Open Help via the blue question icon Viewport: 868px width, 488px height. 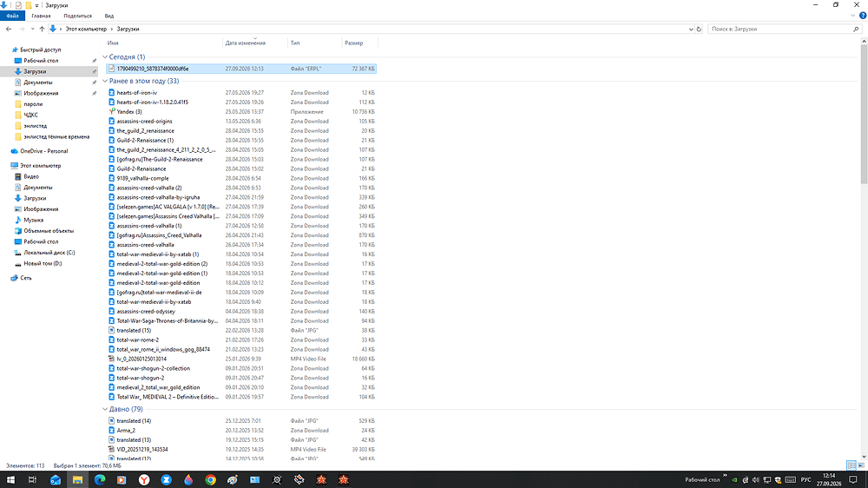click(x=863, y=16)
